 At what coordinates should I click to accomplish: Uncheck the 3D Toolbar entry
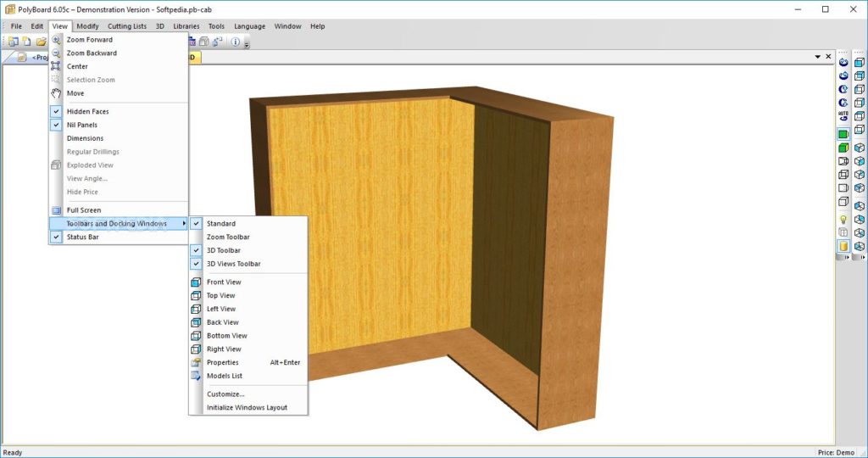click(248, 250)
